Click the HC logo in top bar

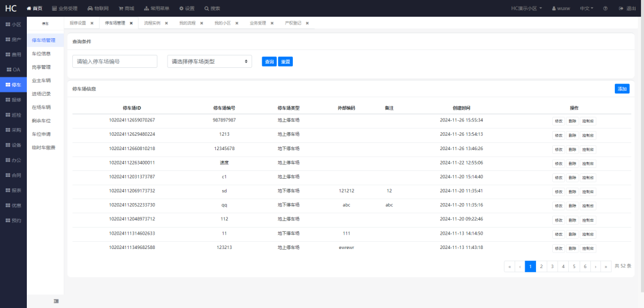11,8
